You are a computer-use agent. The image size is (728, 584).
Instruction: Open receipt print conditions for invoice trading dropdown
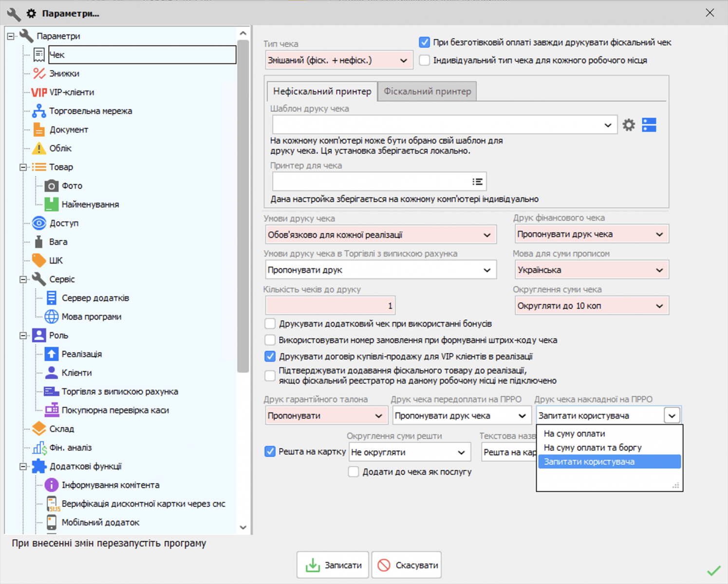[x=381, y=270]
